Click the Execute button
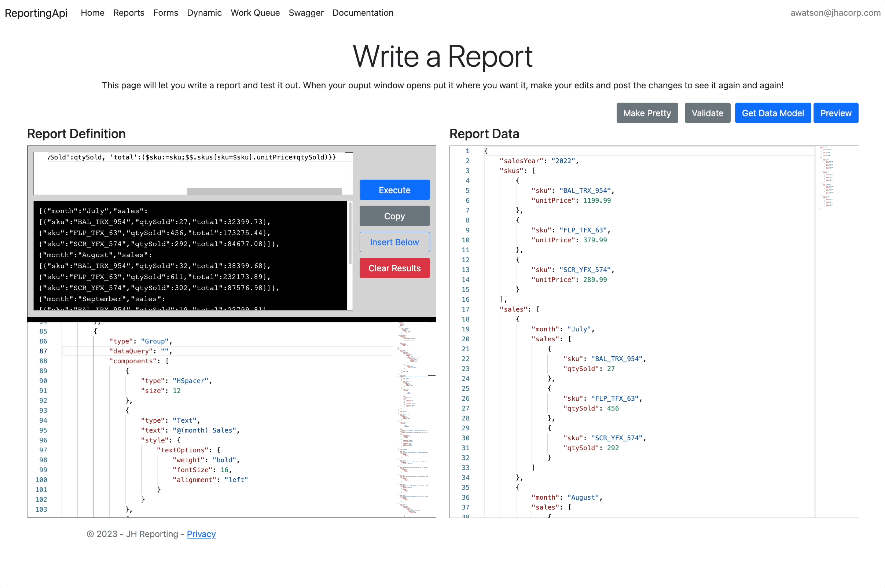This screenshot has width=885, height=588. pos(394,190)
